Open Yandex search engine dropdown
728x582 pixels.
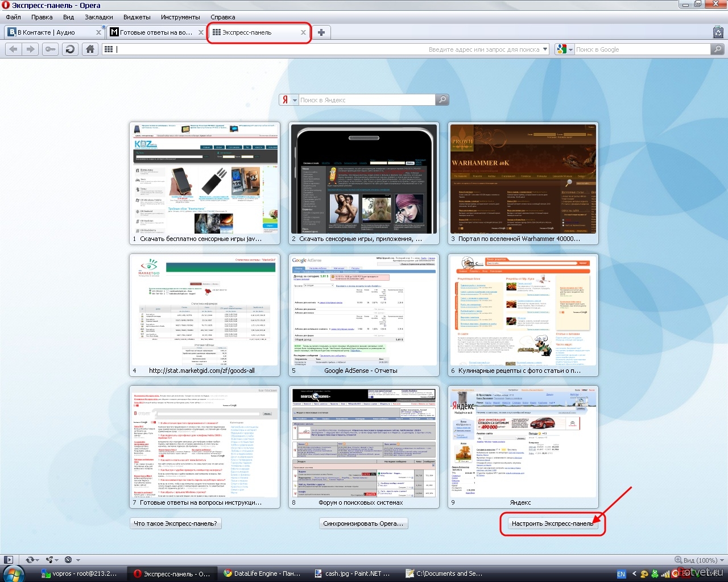coord(295,100)
